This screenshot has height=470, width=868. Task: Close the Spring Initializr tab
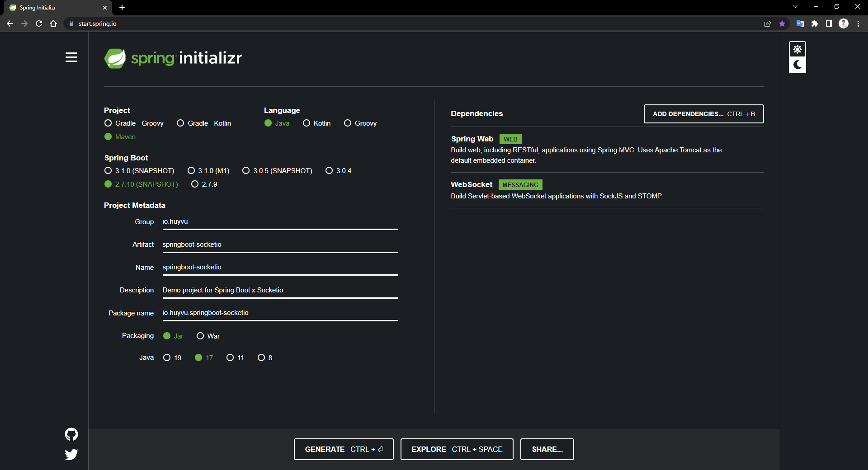[x=105, y=8]
